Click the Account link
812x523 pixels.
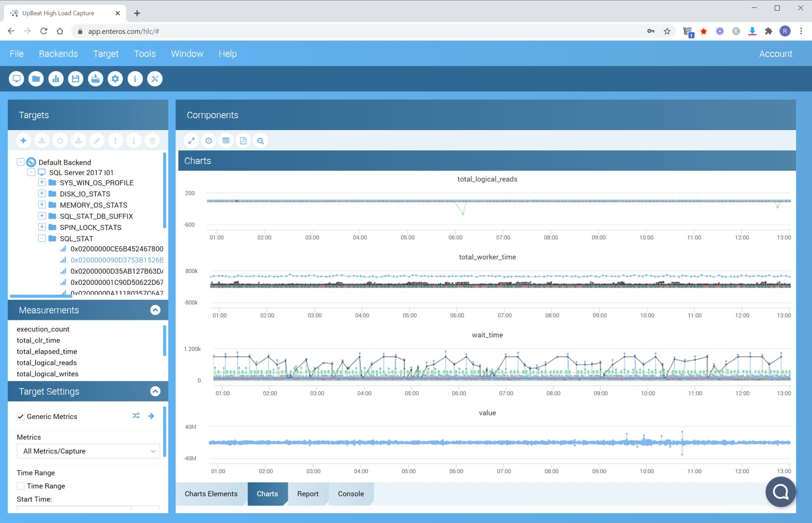[x=775, y=54]
